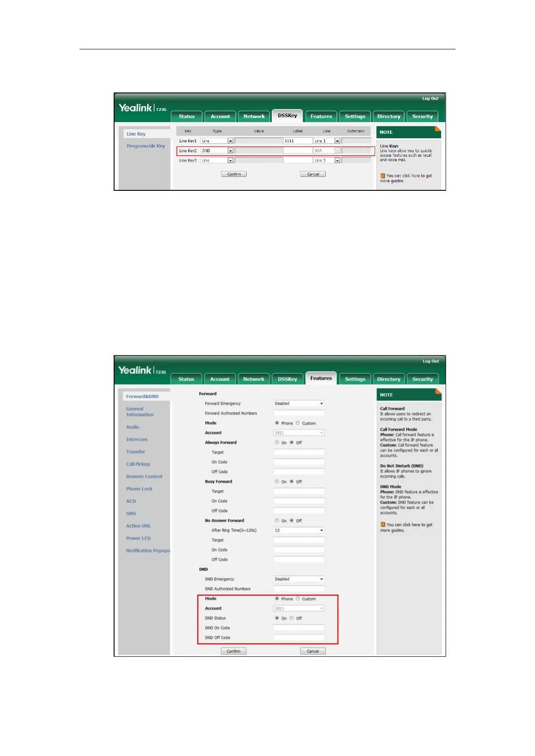Open the Security tab on the DSSKey page

[x=422, y=116]
